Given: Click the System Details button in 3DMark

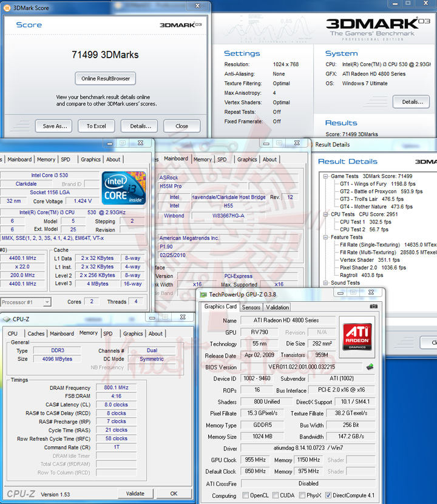Looking at the screenshot, I should tap(412, 102).
